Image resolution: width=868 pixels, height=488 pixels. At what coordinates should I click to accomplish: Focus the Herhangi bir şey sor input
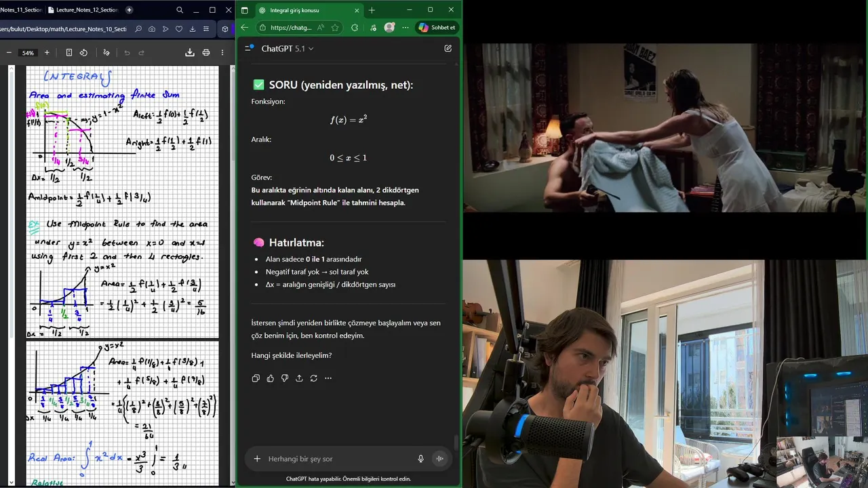tap(339, 459)
